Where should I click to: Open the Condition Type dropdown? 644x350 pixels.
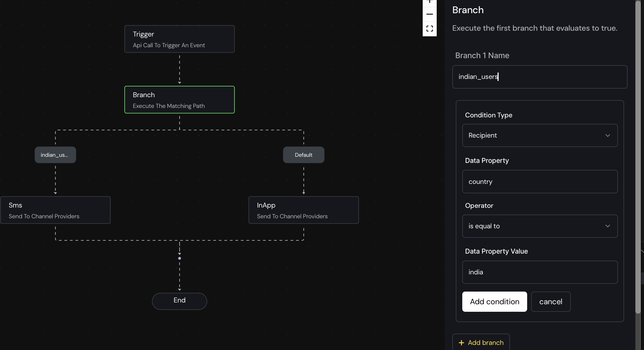(x=540, y=135)
